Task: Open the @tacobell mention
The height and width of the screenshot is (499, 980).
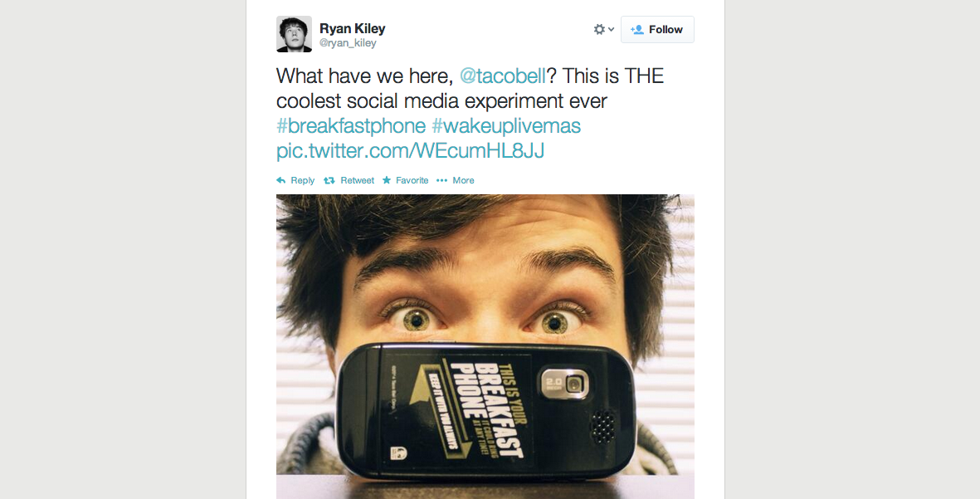Action: coord(502,76)
